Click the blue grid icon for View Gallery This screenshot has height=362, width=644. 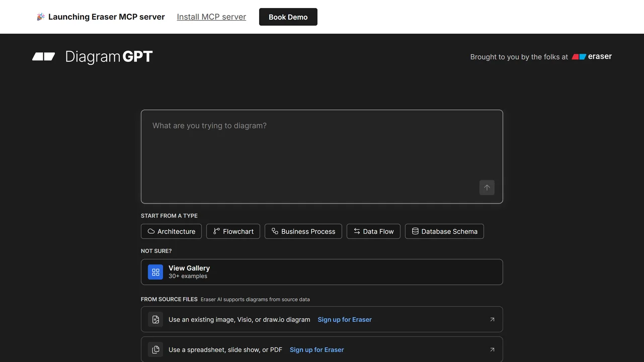coord(155,272)
